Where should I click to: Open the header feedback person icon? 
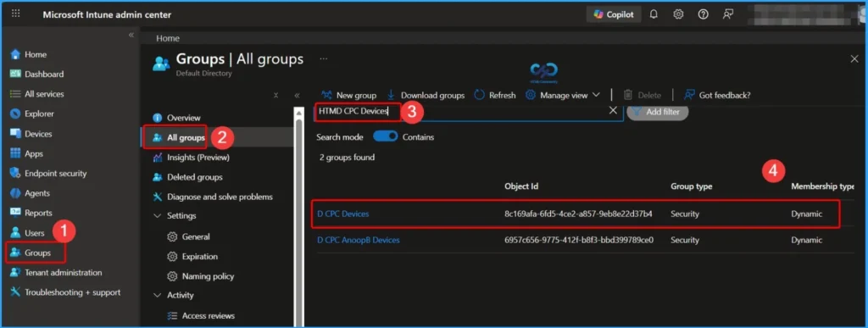click(728, 14)
